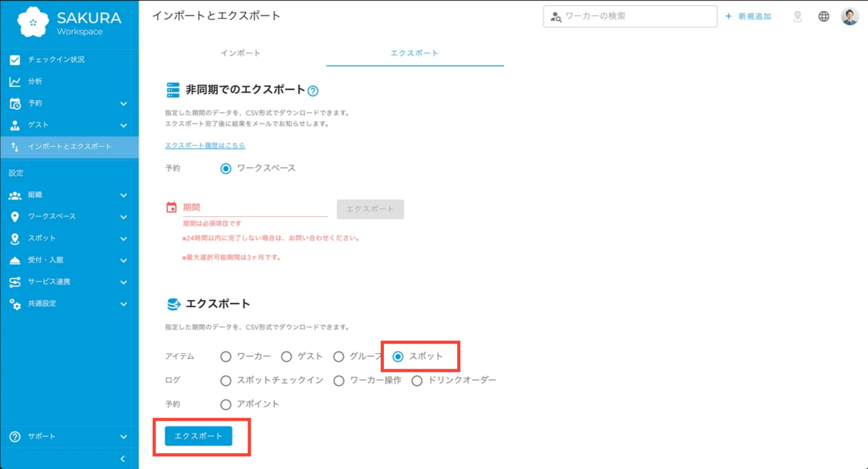Switch to the インポート tab
Viewport: 868px width, 469px height.
[x=240, y=54]
